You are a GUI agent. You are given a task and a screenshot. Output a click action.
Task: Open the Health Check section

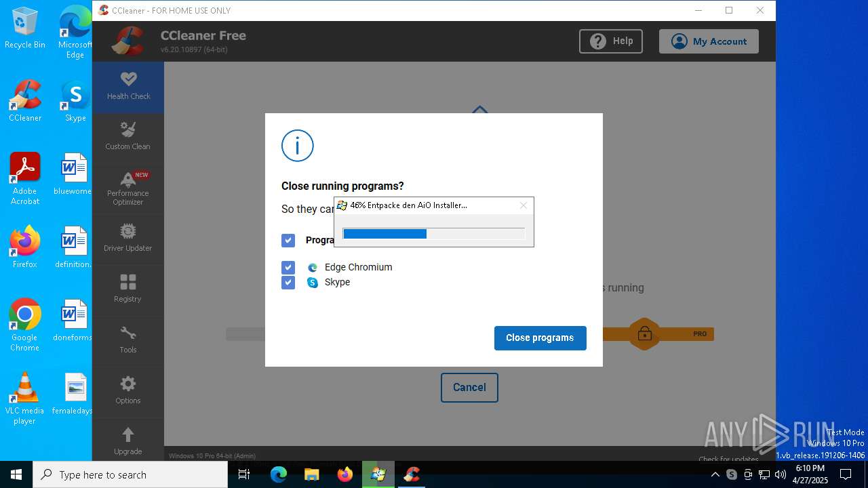(x=128, y=87)
